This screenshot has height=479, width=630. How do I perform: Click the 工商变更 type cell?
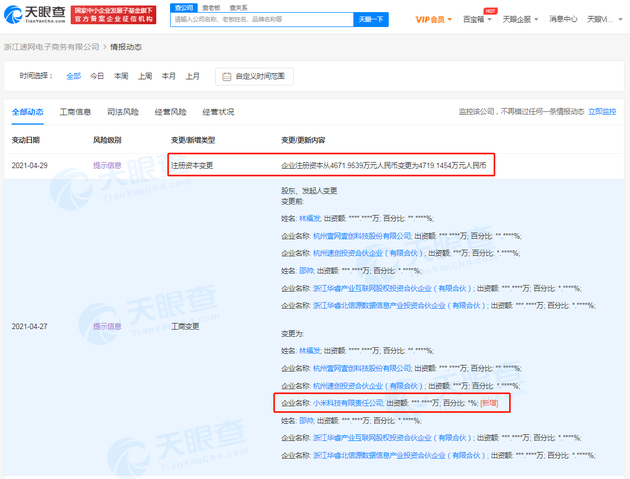pyautogui.click(x=185, y=327)
